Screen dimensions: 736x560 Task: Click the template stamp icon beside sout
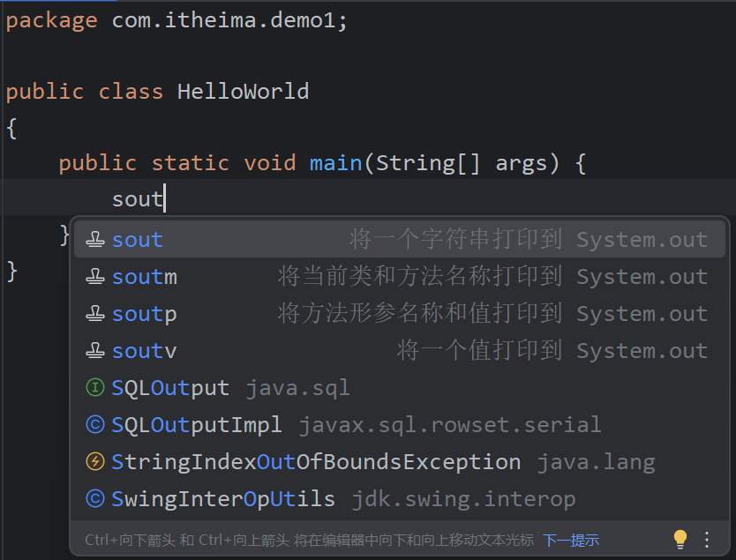pos(95,239)
